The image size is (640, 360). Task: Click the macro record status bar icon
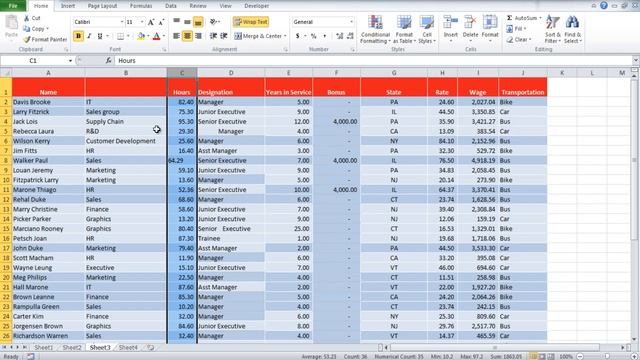click(x=31, y=356)
